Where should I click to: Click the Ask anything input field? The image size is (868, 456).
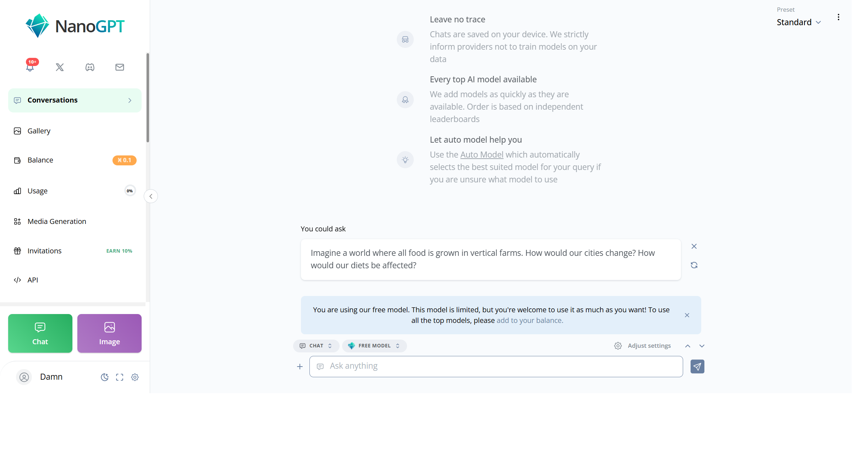click(x=496, y=367)
